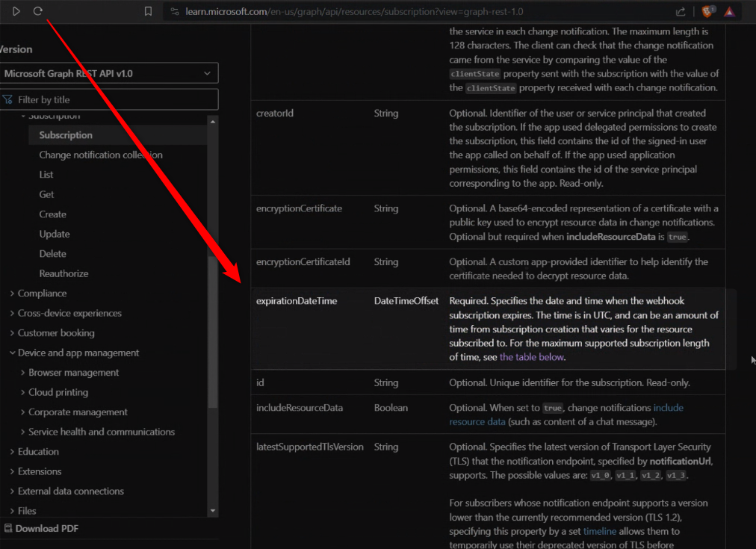The width and height of the screenshot is (756, 549).
Task: Open Brave Rewards triangle icon
Action: point(730,11)
